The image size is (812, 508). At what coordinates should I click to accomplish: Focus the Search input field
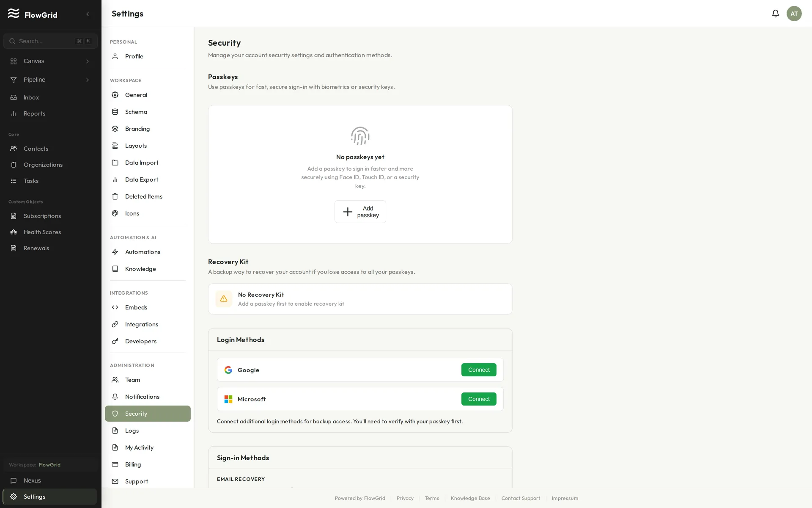pyautogui.click(x=50, y=41)
